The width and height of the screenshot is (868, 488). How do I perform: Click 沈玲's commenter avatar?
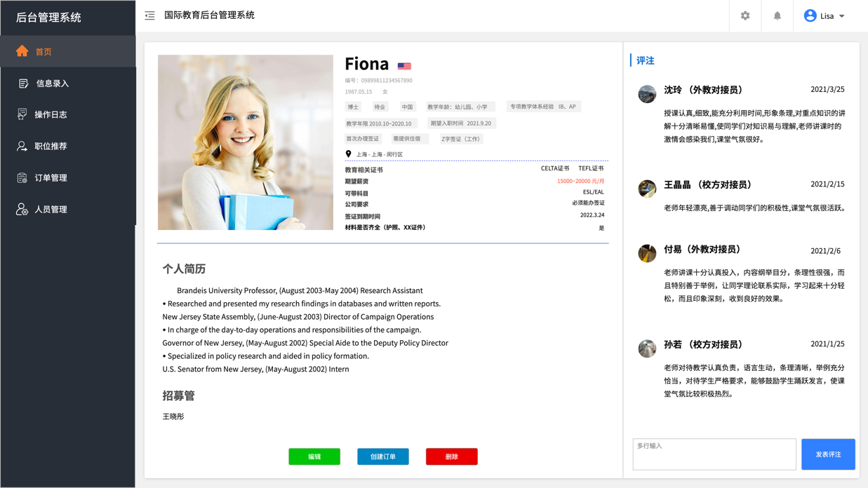click(x=647, y=93)
